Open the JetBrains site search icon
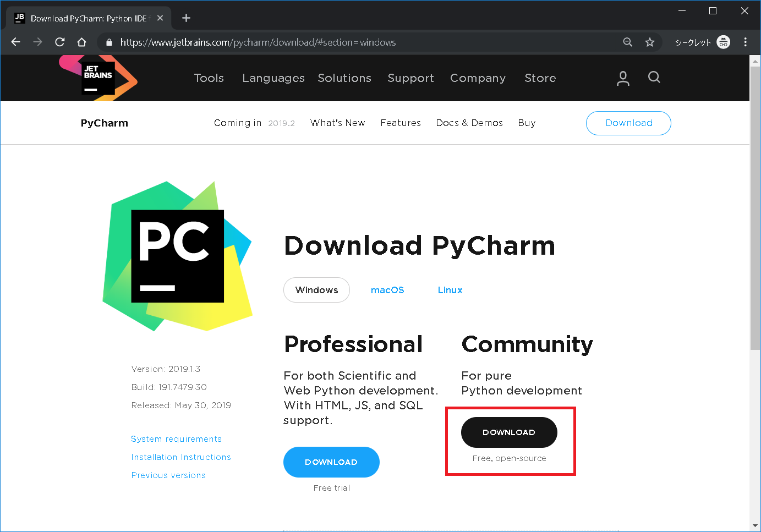Screen dimensions: 761x532 [x=654, y=78]
